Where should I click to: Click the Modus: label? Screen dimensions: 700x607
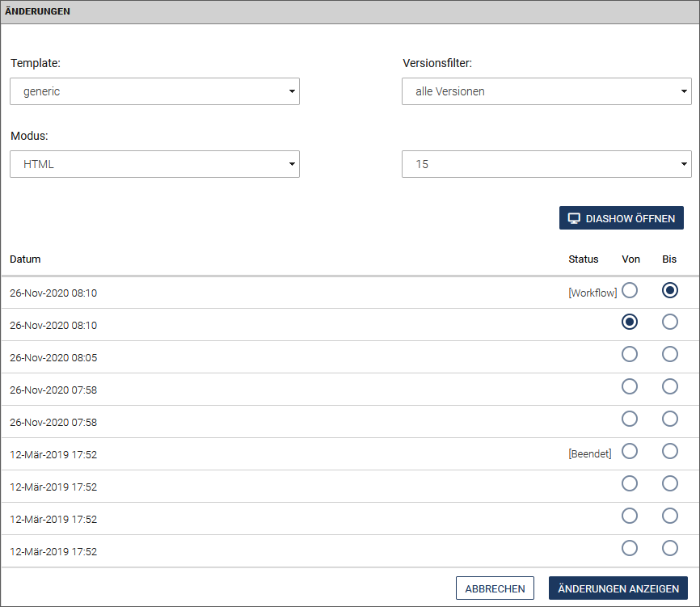click(29, 136)
